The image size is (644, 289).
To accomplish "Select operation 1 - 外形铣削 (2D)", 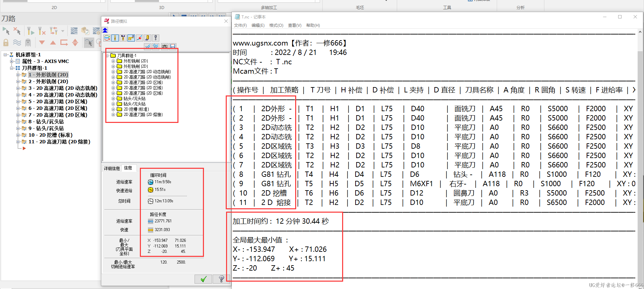I will click(48, 75).
